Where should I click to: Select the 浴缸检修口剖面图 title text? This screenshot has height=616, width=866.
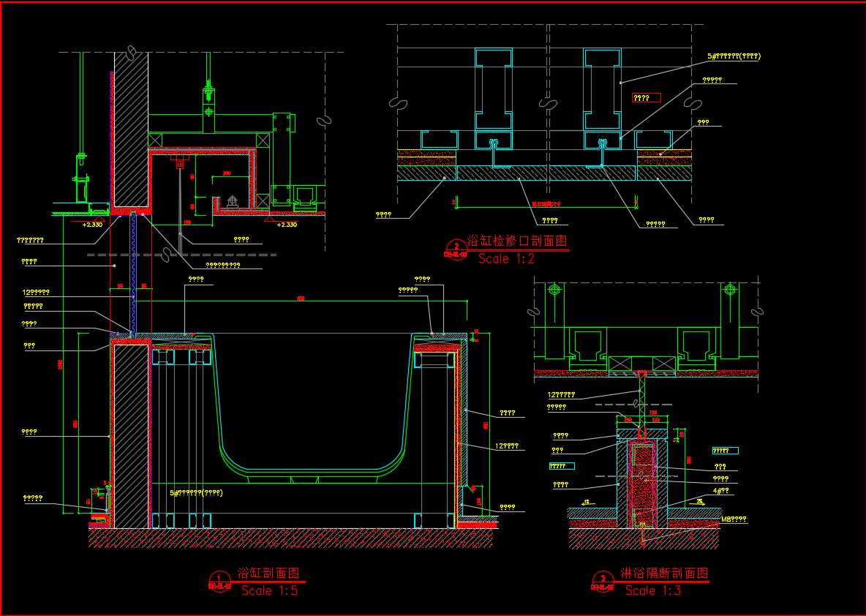pyautogui.click(x=516, y=241)
